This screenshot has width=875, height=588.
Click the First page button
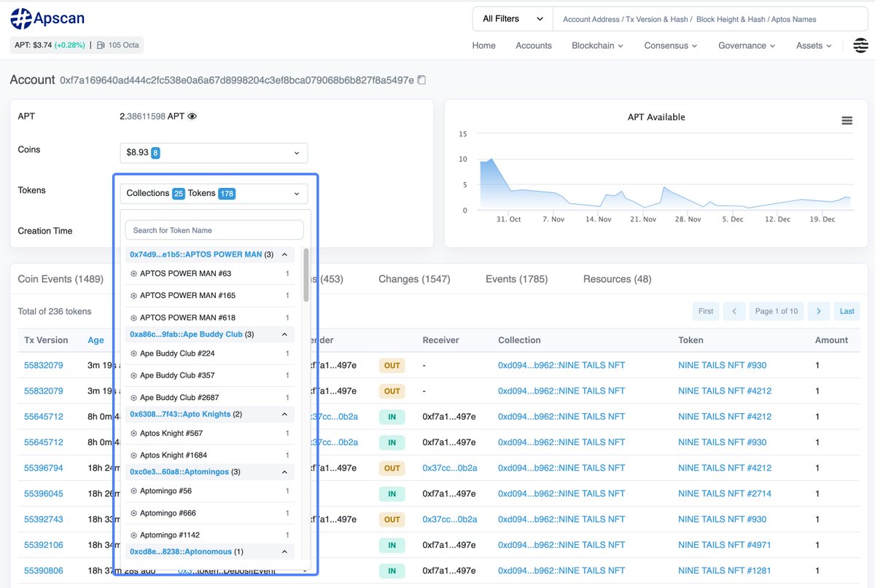coord(706,311)
